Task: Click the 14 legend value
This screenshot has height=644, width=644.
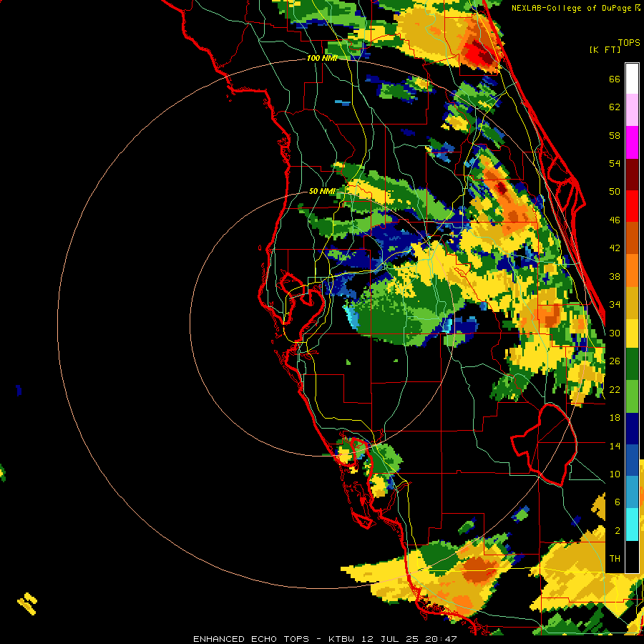Action: [615, 447]
